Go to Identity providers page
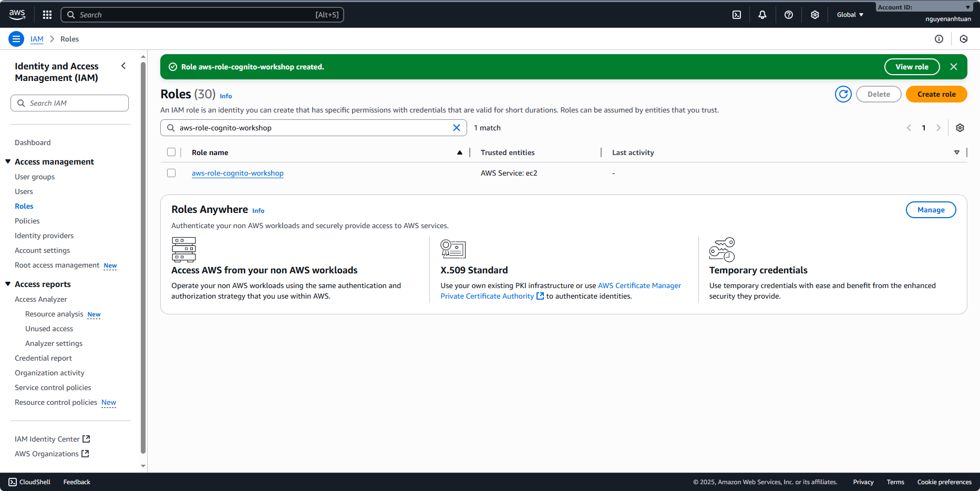The image size is (980, 491). (44, 236)
